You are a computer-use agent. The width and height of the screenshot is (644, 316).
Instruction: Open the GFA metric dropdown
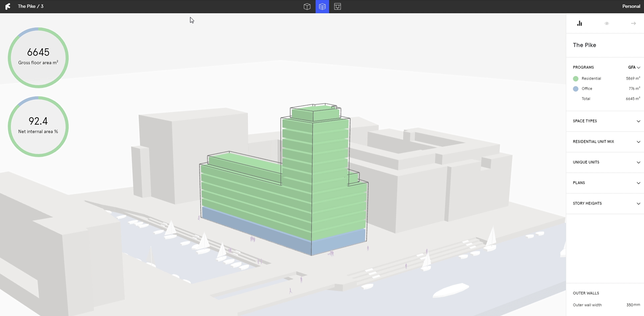tap(634, 67)
